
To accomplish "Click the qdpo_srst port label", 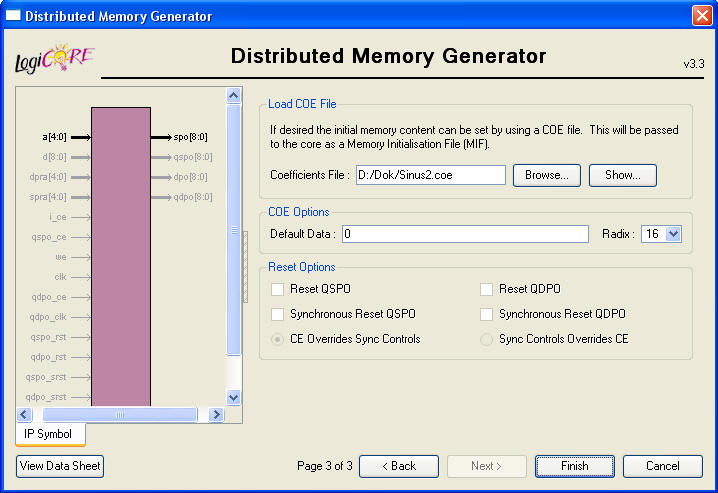I will [x=46, y=397].
